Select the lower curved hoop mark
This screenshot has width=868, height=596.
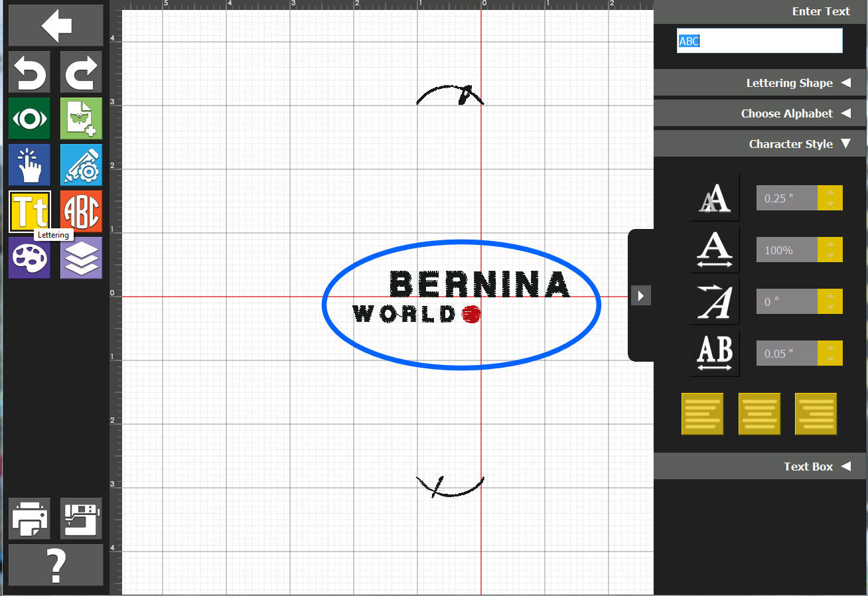(450, 486)
